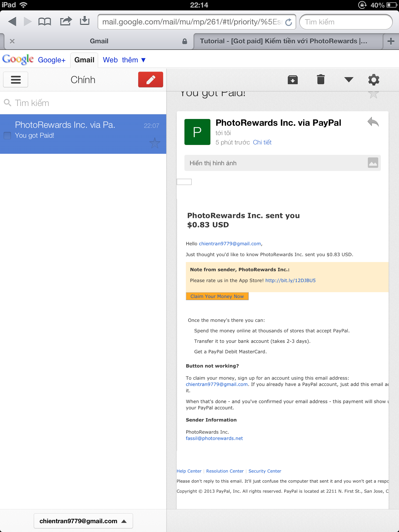Close the Gmail browser tab
This screenshot has height=532, width=399.
point(12,41)
